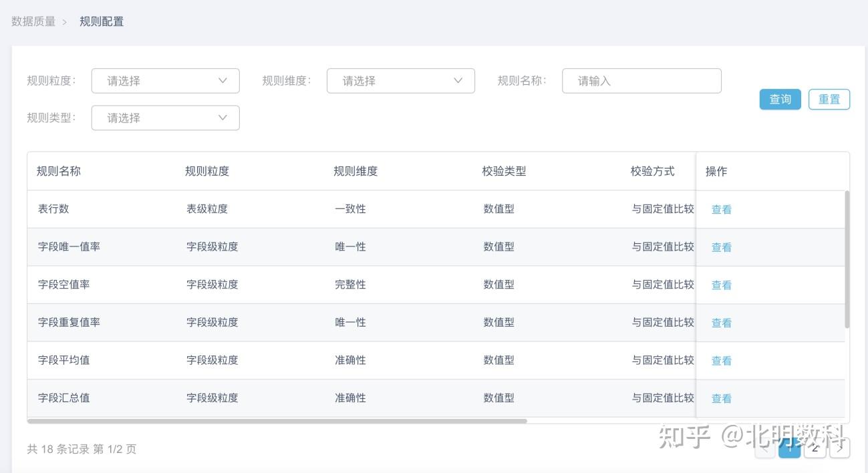868x473 pixels.
Task: Open the 规则维度 dropdown
Action: [400, 81]
